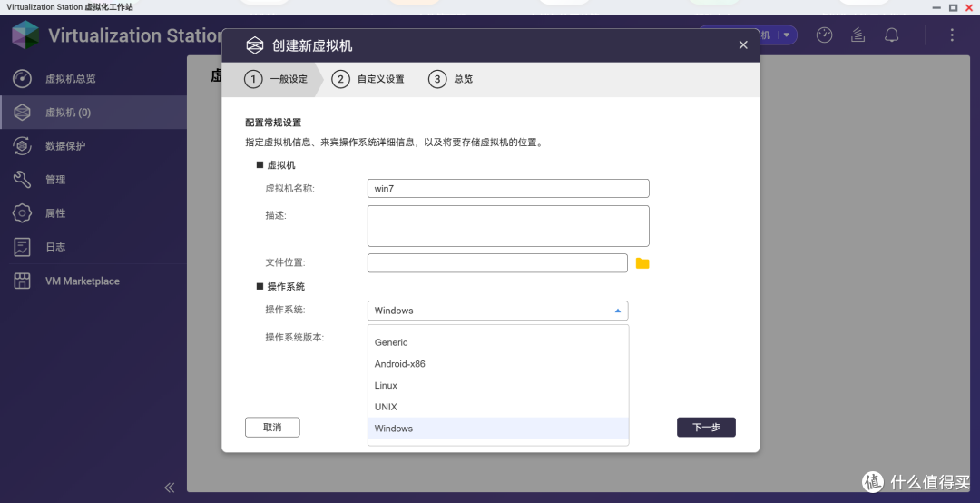The image size is (980, 503).
Task: Close the 创建新虚拟机 dialog
Action: coord(743,45)
